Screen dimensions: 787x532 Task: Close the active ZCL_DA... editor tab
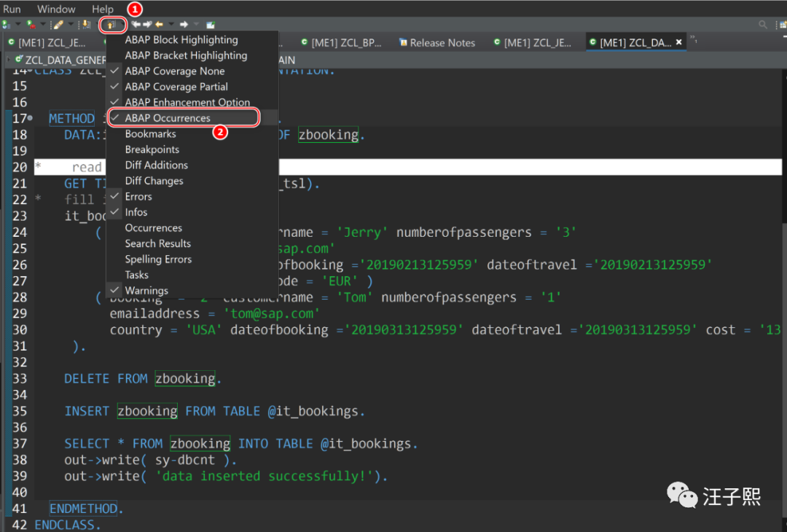(x=679, y=43)
